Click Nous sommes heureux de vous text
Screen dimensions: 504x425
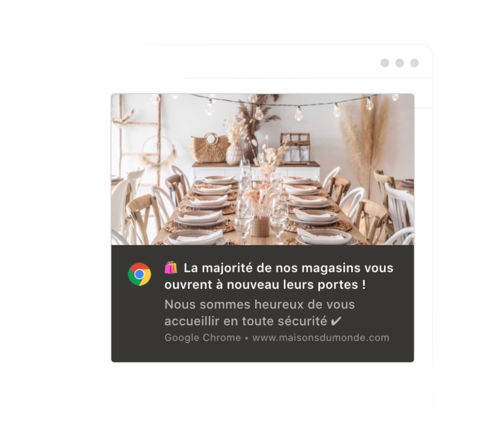(259, 304)
